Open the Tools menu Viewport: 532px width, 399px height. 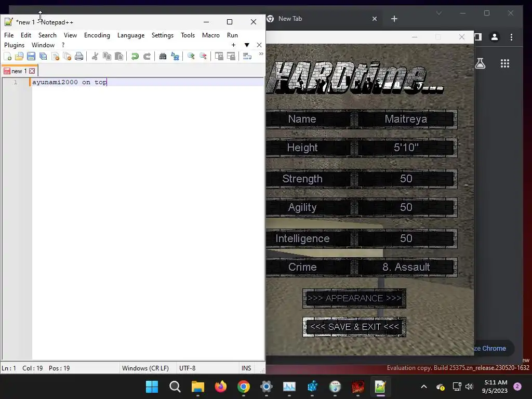pyautogui.click(x=188, y=35)
